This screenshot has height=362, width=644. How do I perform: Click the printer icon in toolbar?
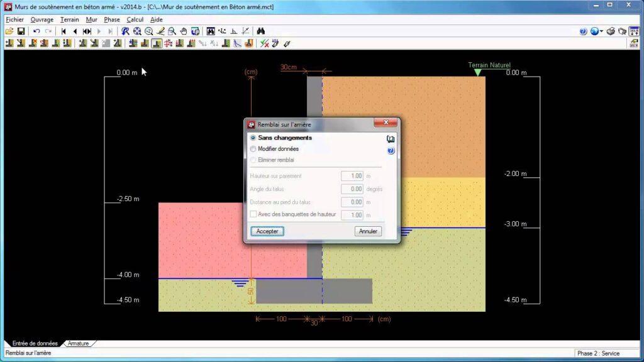click(610, 31)
